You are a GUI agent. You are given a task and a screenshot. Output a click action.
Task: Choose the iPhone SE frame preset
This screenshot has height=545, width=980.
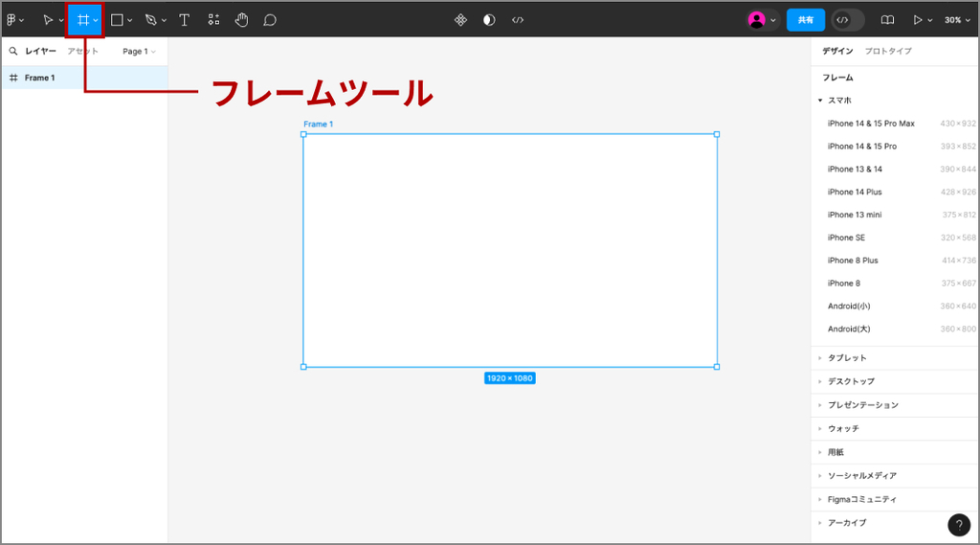pyautogui.click(x=846, y=238)
